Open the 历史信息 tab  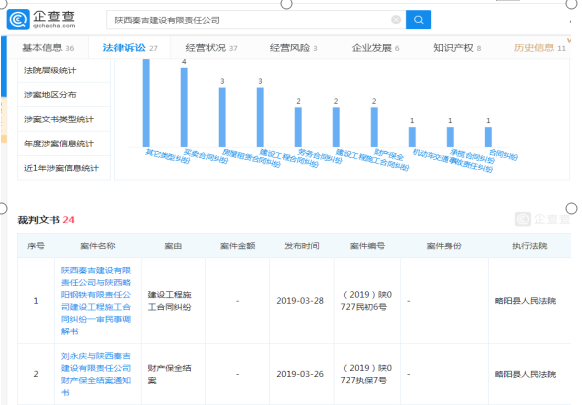pos(540,48)
